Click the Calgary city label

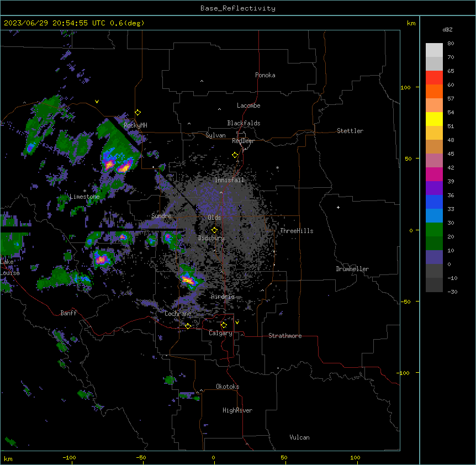(x=220, y=333)
